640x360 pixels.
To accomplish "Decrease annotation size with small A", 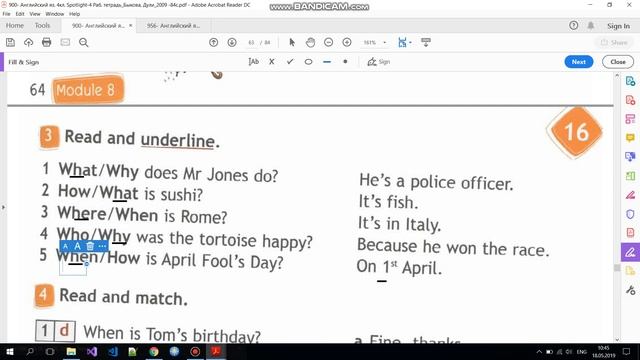I will click(65, 247).
